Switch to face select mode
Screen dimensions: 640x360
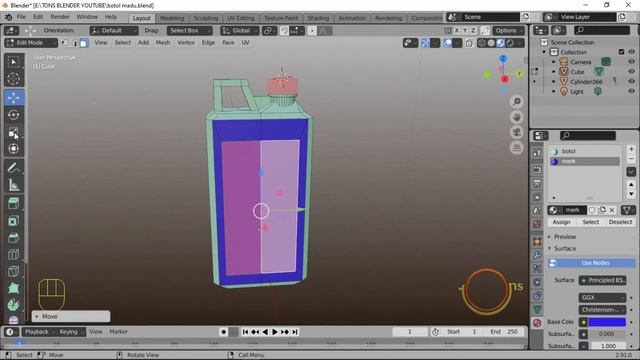(84, 42)
